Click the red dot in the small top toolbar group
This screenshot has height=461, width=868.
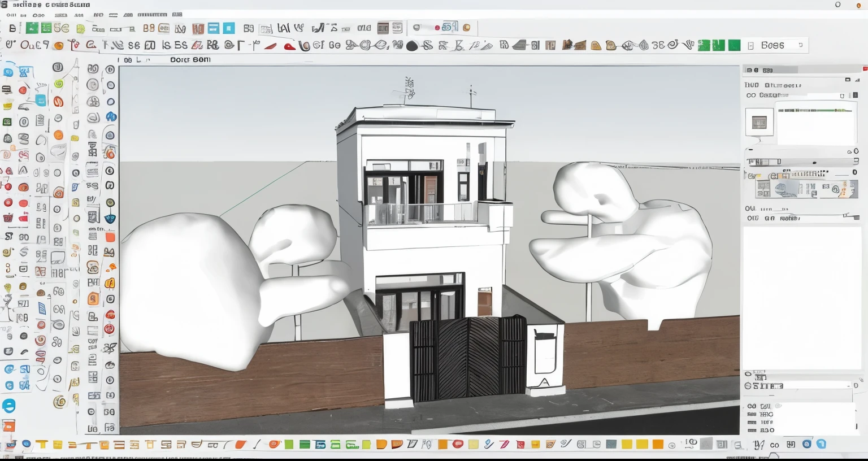tap(437, 28)
